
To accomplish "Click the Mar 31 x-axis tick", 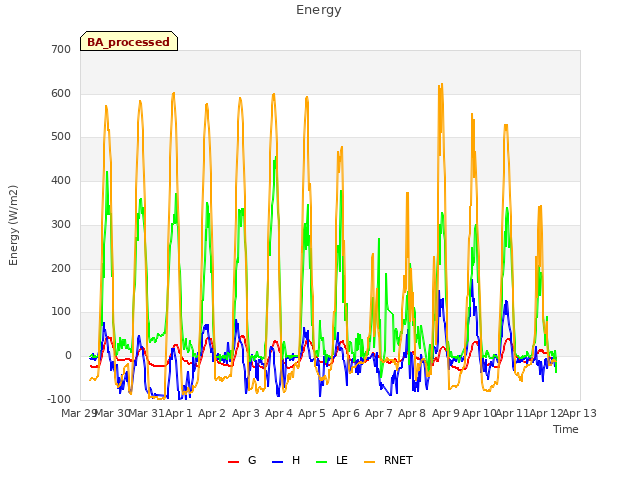I will coord(147,413).
